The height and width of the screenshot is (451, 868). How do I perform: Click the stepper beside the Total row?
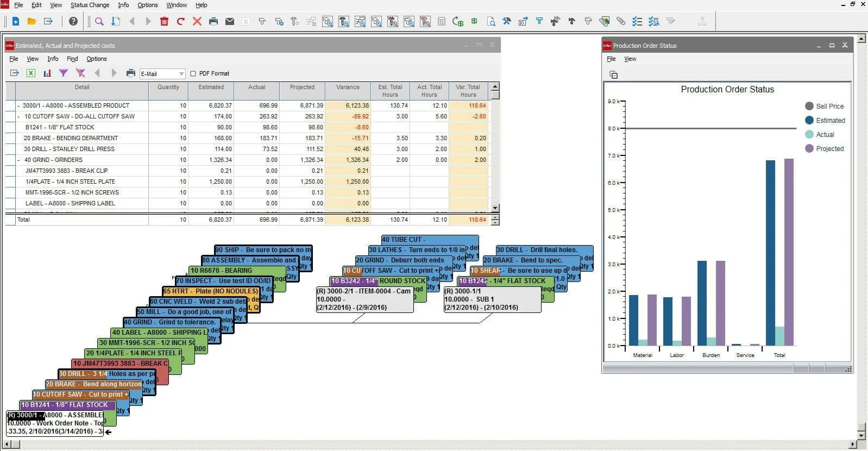pos(495,220)
